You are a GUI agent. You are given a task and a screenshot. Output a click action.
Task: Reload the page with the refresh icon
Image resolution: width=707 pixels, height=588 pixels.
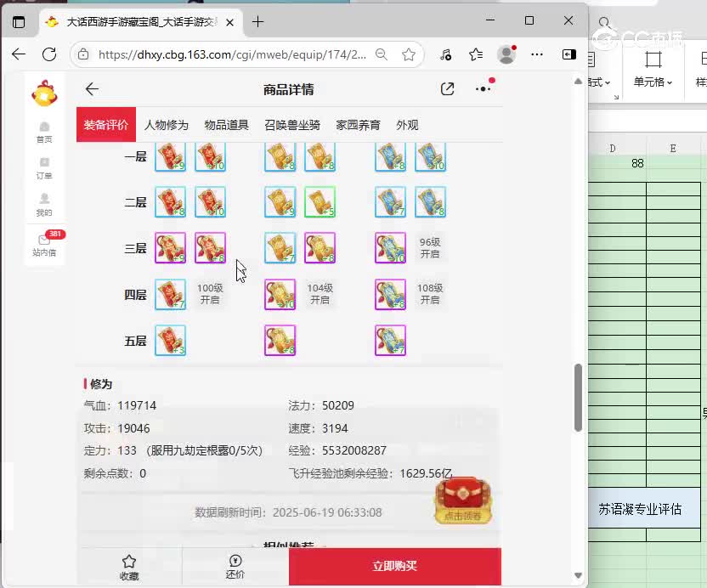tap(48, 54)
